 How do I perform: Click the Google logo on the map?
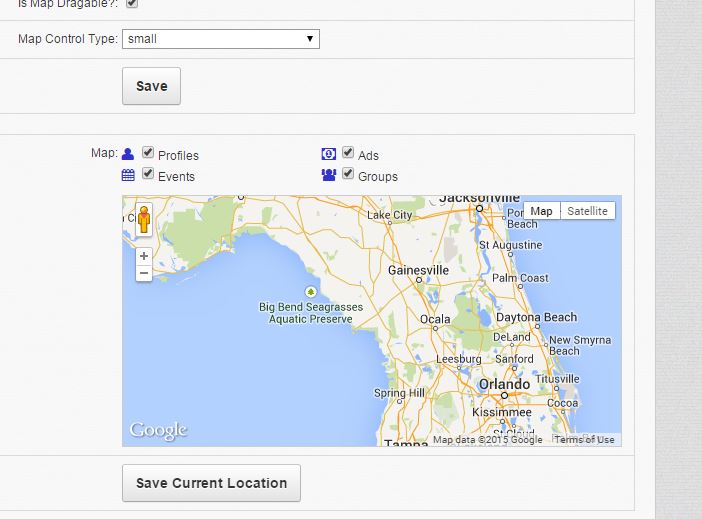(x=158, y=431)
